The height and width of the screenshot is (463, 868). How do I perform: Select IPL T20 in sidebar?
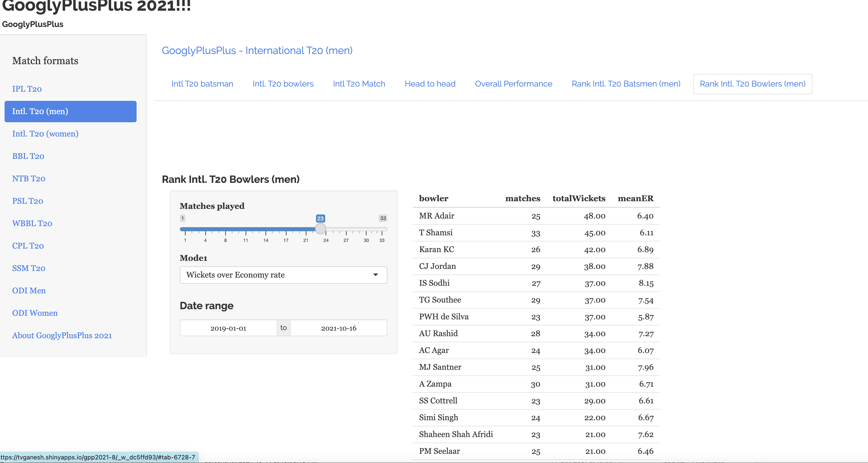tap(27, 89)
